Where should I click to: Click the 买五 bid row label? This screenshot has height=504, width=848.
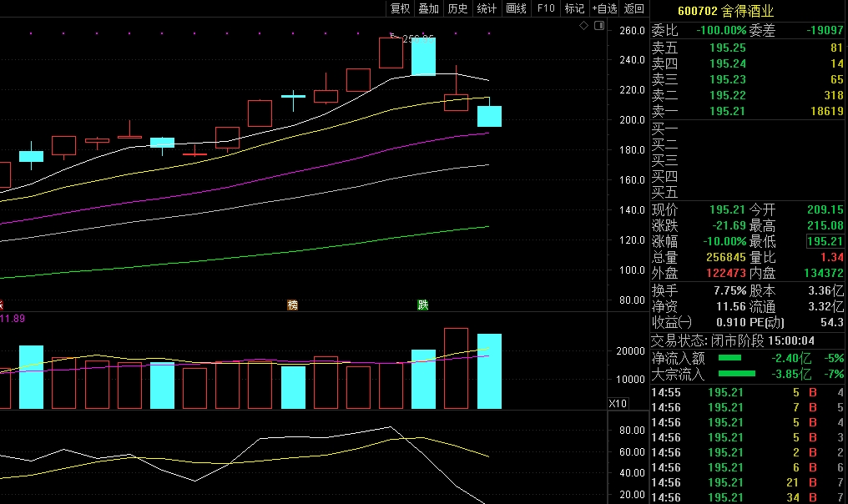[x=664, y=192]
